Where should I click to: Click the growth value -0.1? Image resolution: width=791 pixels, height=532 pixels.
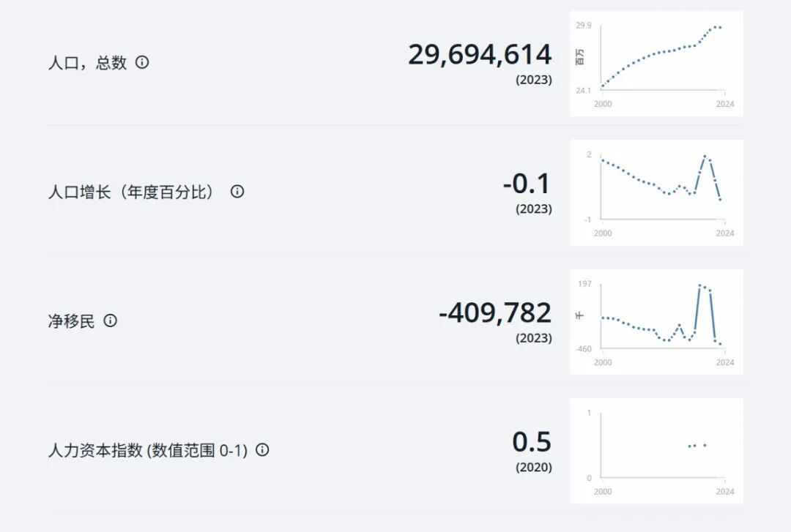click(526, 184)
